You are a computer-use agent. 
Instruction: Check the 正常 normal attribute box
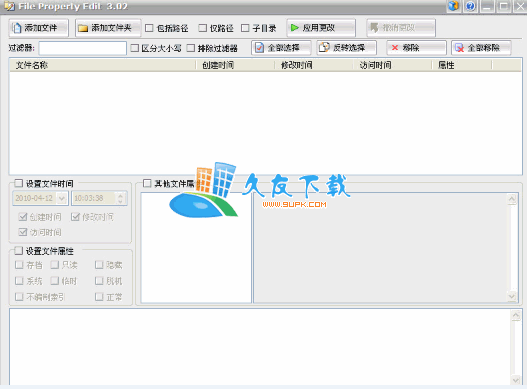(99, 297)
